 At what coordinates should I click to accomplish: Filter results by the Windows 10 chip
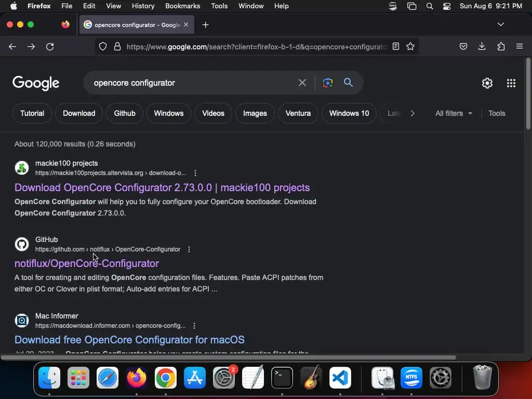pyautogui.click(x=349, y=113)
